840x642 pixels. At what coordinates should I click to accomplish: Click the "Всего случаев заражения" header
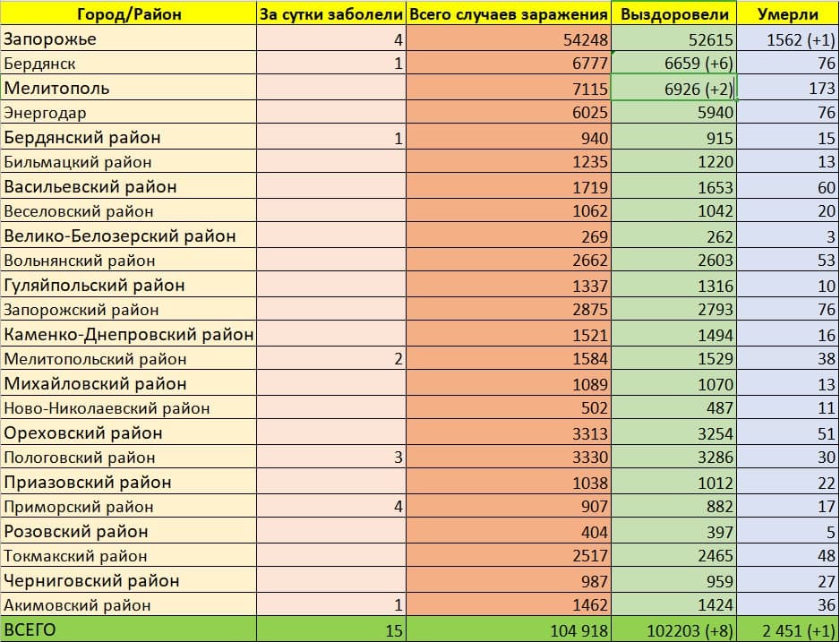508,14
